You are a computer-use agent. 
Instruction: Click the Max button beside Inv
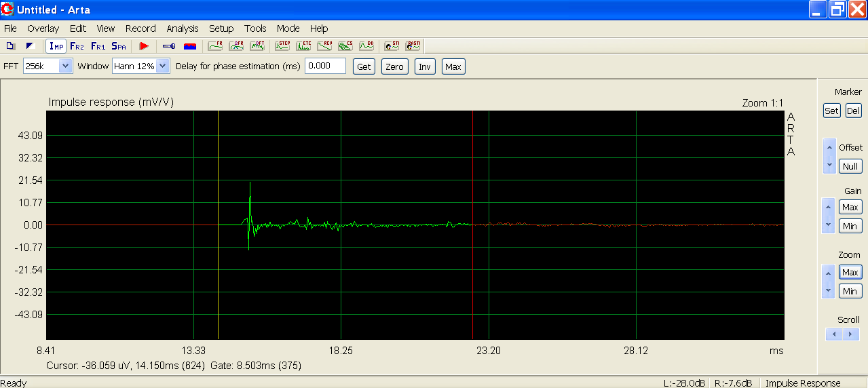tap(453, 66)
